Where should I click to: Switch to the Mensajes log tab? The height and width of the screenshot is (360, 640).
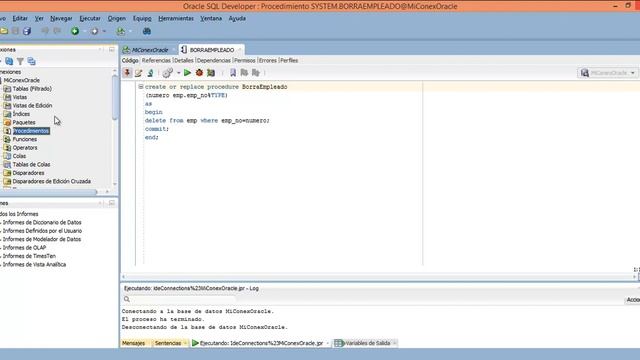[133, 343]
